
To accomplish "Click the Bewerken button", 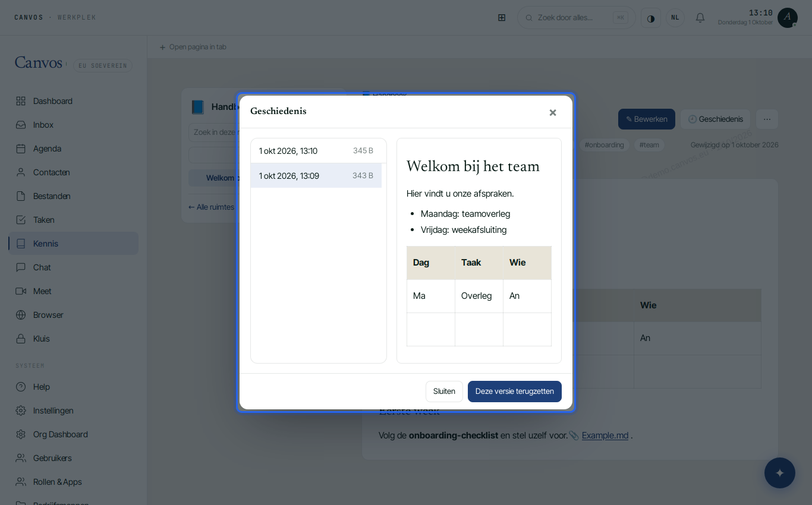I will click(647, 119).
